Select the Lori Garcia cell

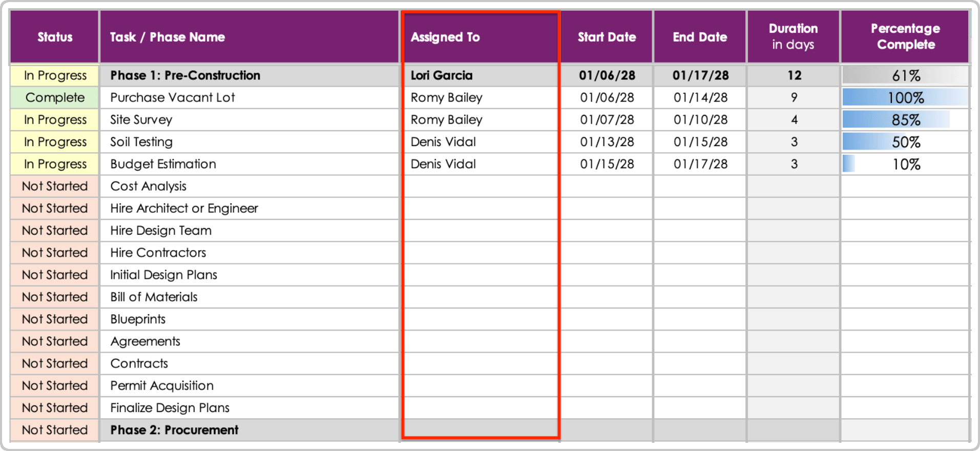click(442, 75)
